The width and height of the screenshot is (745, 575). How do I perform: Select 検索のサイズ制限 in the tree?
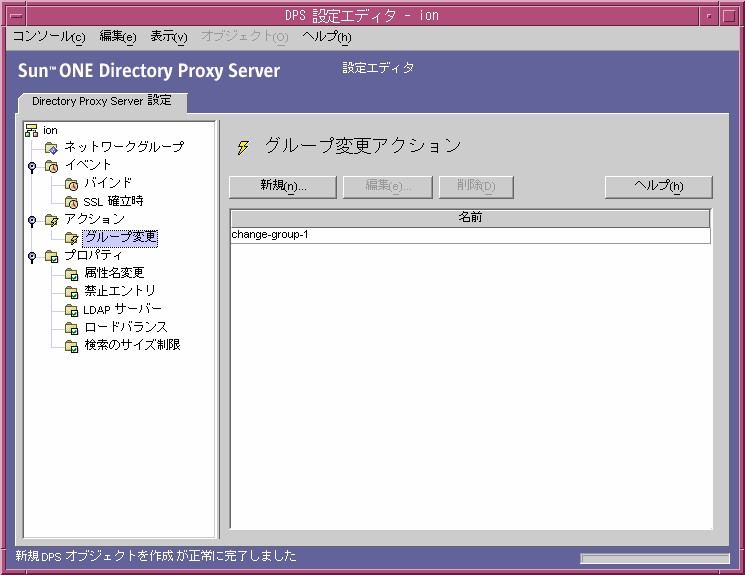click(132, 345)
